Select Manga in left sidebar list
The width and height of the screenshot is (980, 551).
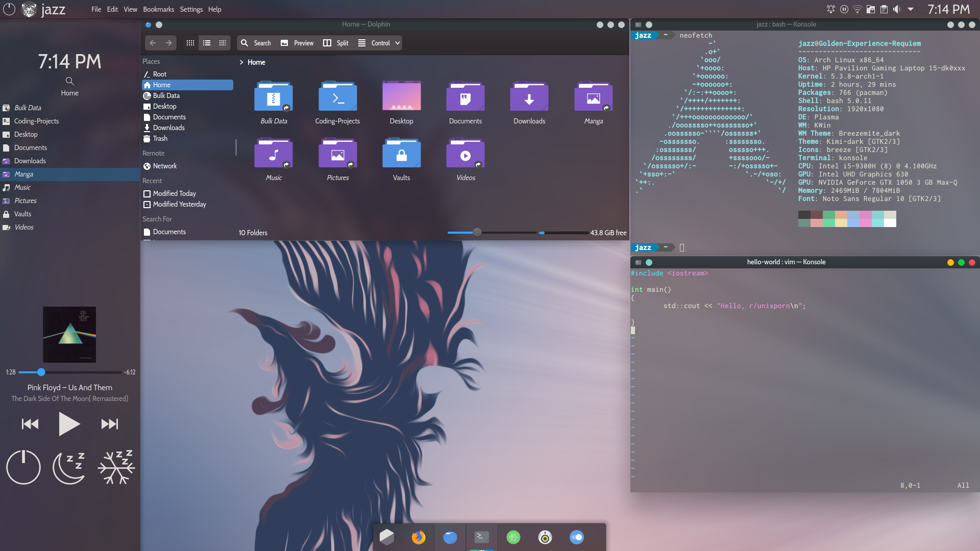tap(70, 174)
